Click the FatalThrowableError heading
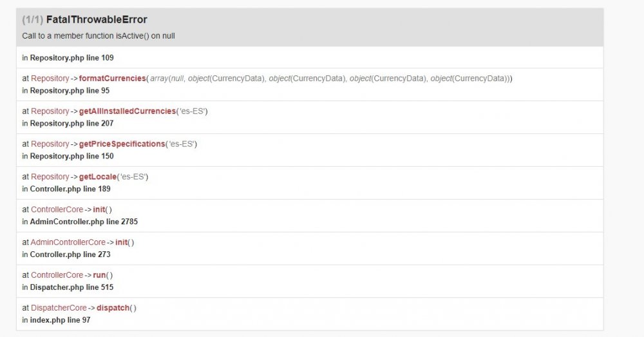Image resolution: width=644 pixels, height=337 pixels. (97, 19)
